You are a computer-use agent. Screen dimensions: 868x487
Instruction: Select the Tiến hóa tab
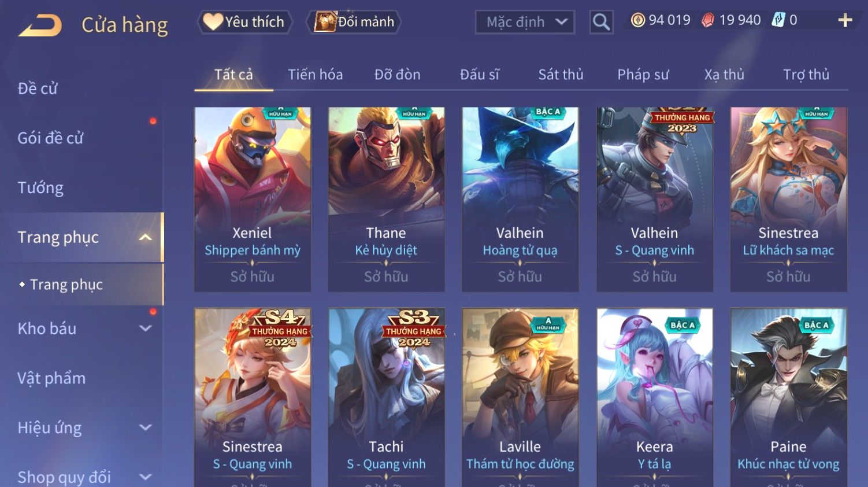click(x=316, y=75)
